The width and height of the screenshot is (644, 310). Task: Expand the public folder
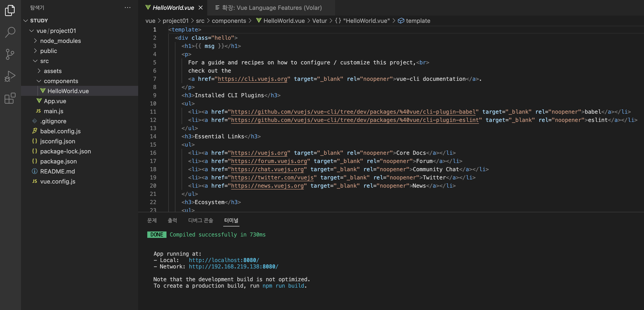coord(48,51)
